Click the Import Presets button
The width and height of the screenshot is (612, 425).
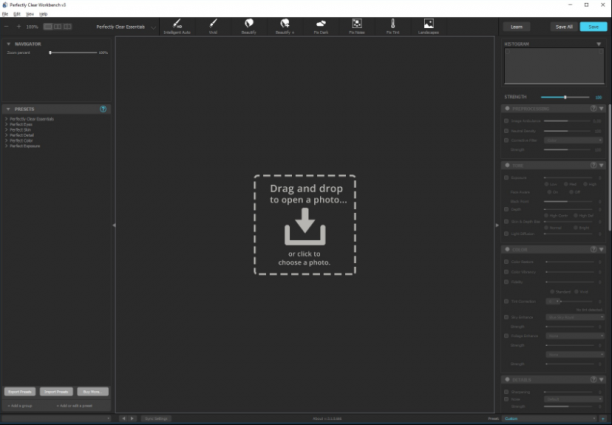coord(56,391)
